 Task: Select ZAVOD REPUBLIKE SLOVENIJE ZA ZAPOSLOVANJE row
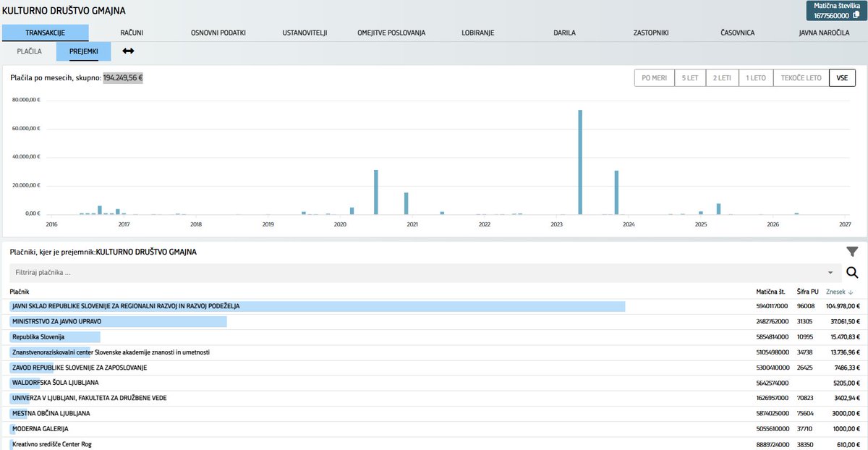click(x=434, y=368)
